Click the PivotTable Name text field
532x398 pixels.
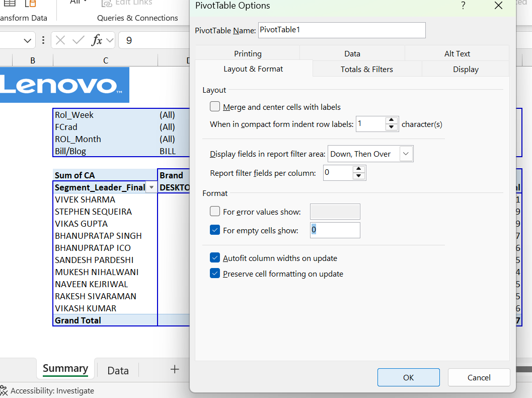coord(342,30)
